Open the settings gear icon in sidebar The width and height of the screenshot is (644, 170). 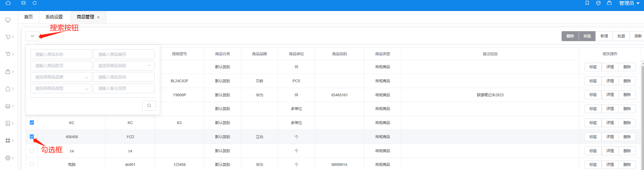tap(8, 158)
